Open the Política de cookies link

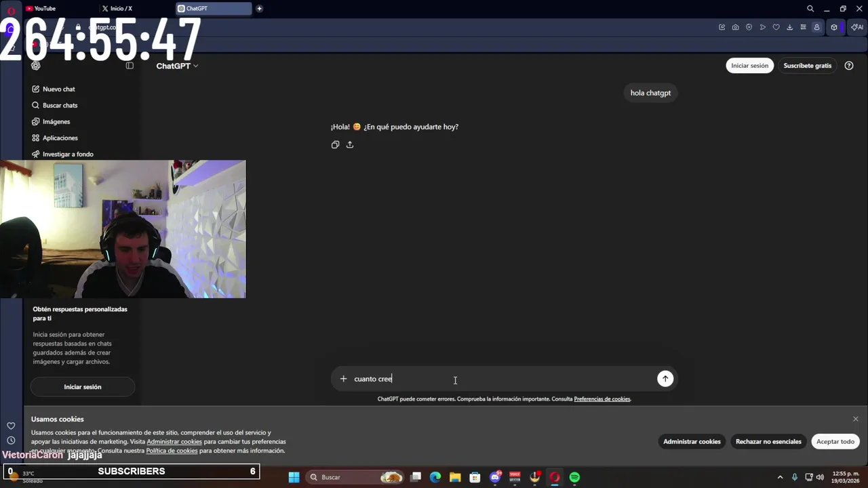172,451
